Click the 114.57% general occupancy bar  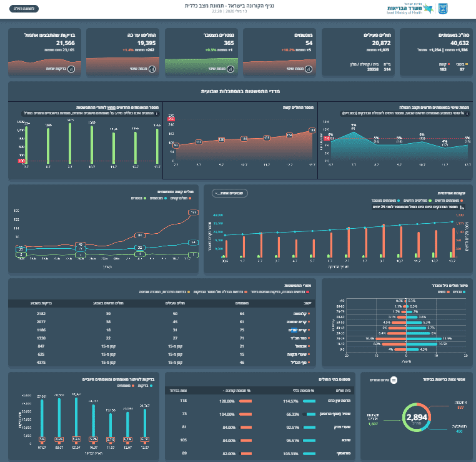[x=309, y=401]
